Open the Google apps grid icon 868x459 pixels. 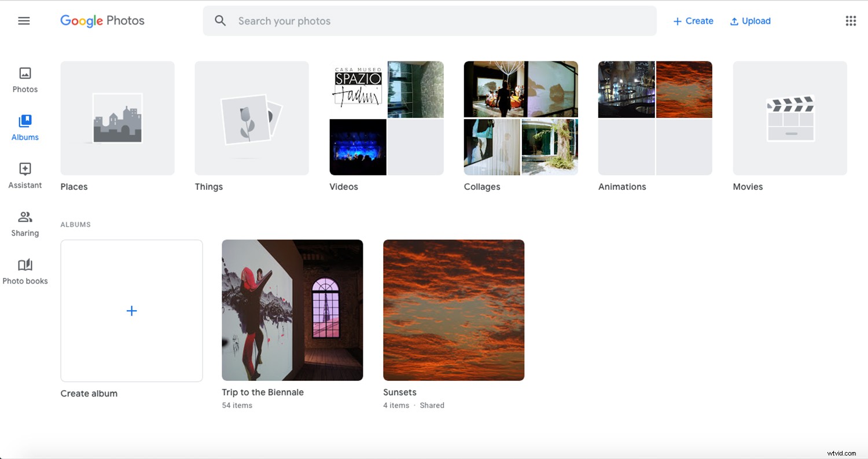pyautogui.click(x=850, y=20)
